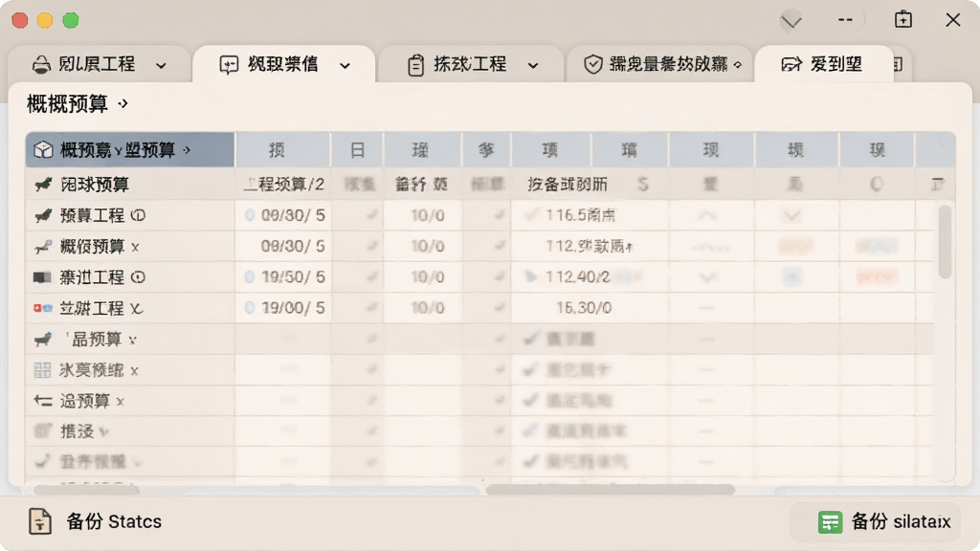
Task: Click the clipboard icon in the 工程 third tab
Action: coord(415,65)
